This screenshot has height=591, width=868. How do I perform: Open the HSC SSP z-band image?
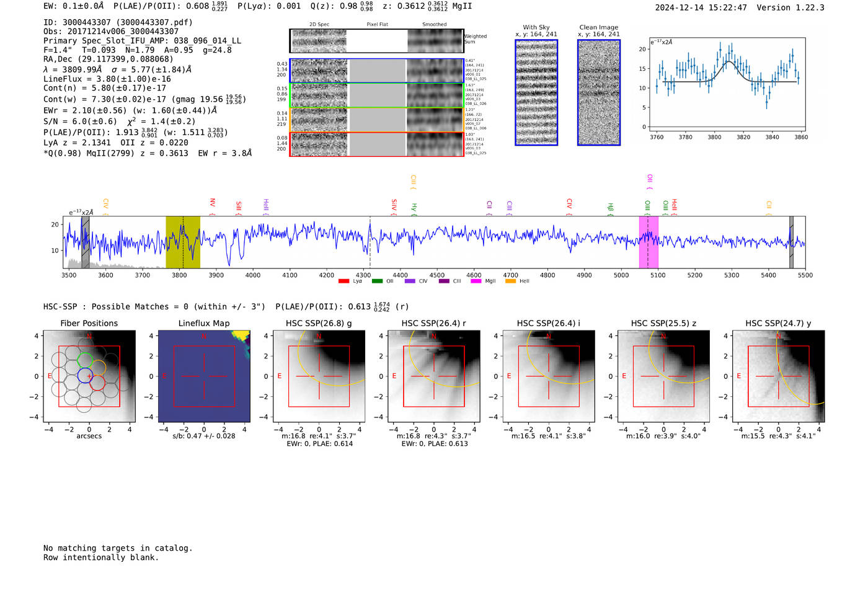(663, 376)
